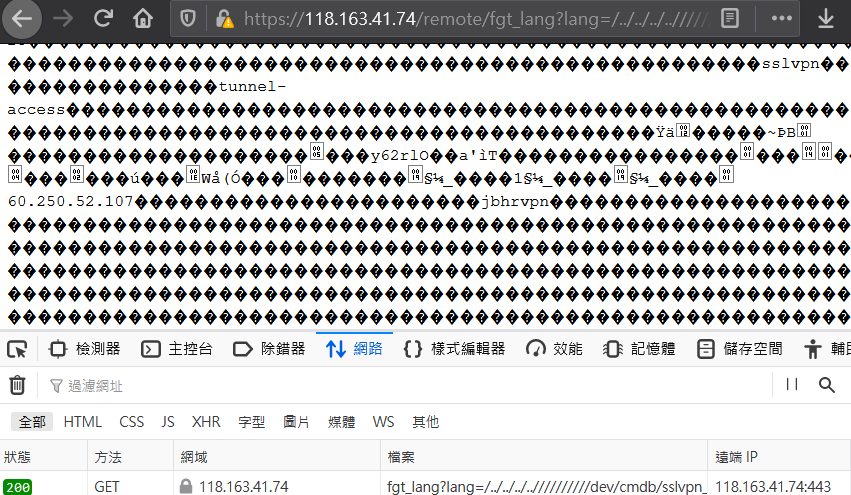Go back to the previous page
851x495 pixels.
click(22, 19)
